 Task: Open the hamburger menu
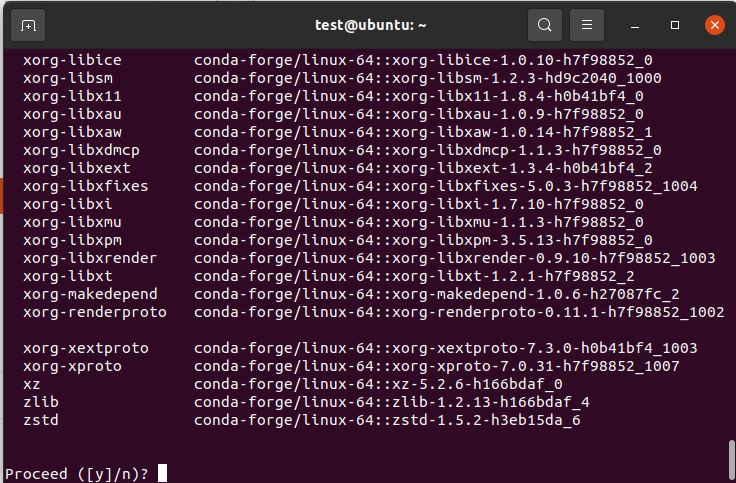pos(587,25)
